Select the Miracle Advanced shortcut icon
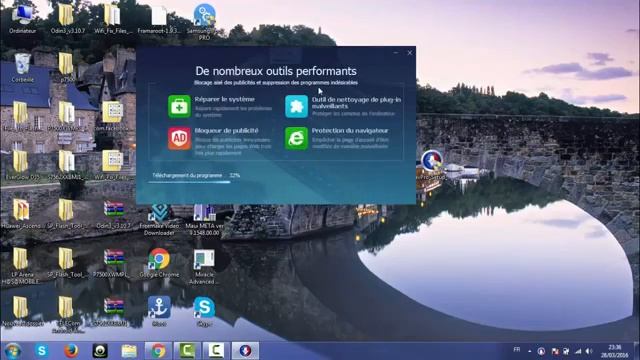The width and height of the screenshot is (640, 360). 204,266
